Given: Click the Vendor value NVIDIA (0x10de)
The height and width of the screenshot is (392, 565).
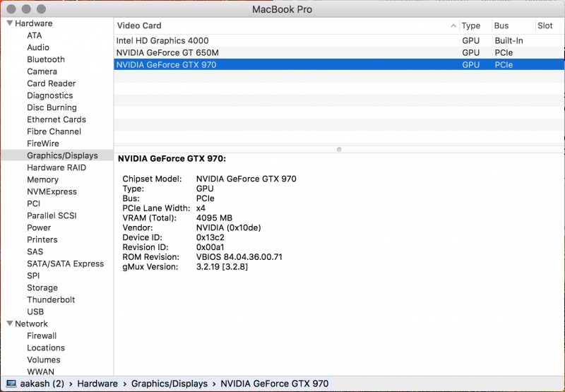Looking at the screenshot, I should point(228,227).
